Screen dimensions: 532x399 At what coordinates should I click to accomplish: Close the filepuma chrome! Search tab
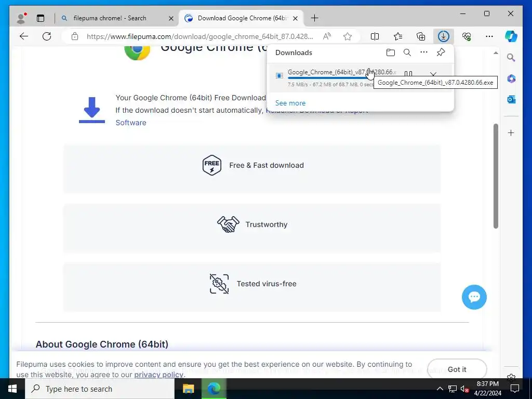pyautogui.click(x=171, y=18)
